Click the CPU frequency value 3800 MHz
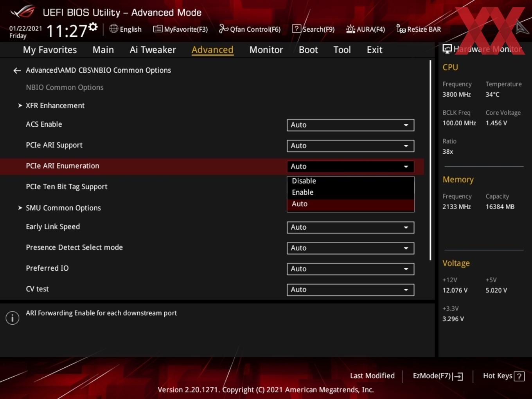Screen dimensions: 532x399 pos(457,95)
